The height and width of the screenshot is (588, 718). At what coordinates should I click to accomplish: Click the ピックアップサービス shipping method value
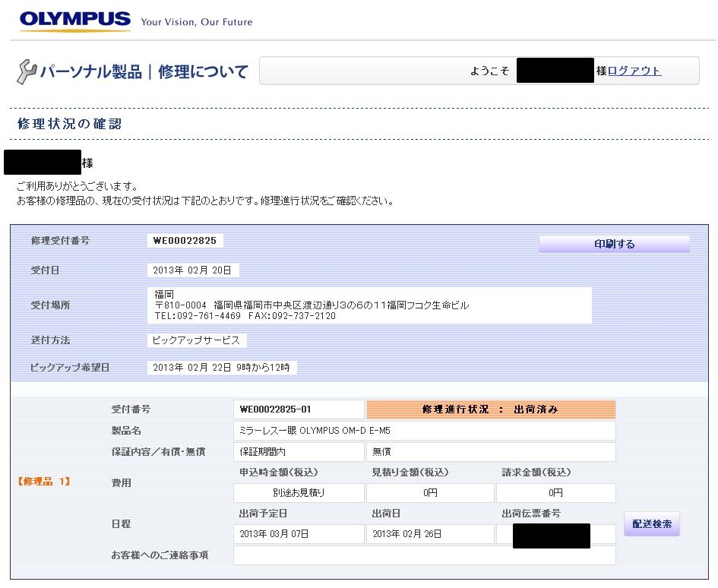coord(197,340)
